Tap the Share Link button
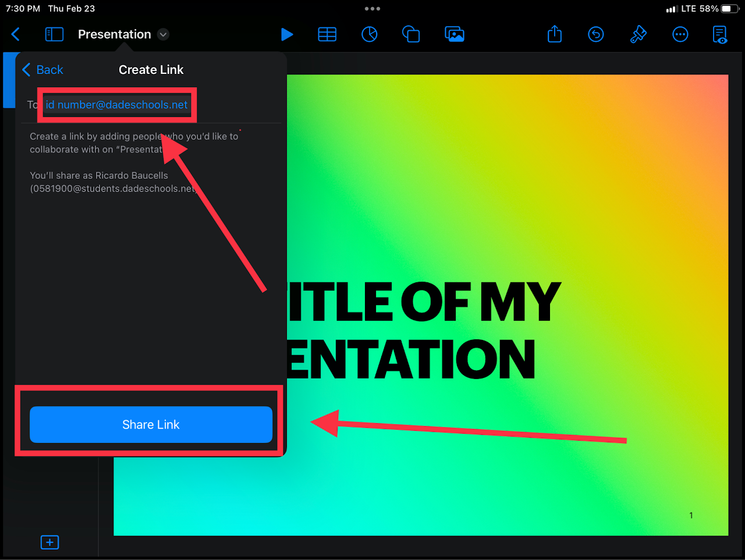 pyautogui.click(x=151, y=424)
